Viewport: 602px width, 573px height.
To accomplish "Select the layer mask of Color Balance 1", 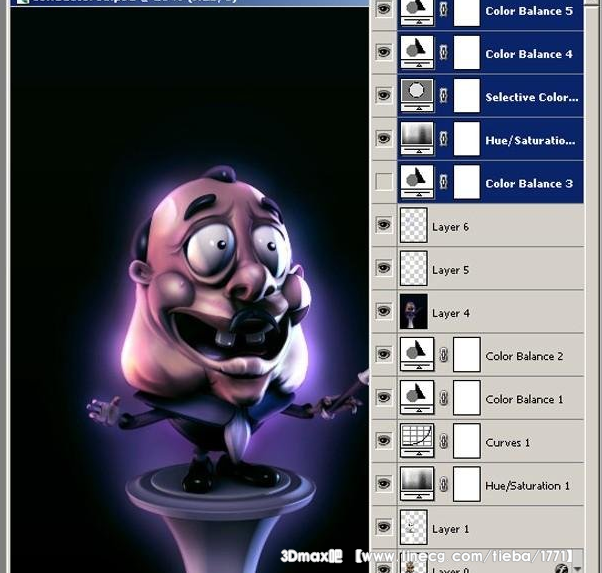I will (466, 397).
